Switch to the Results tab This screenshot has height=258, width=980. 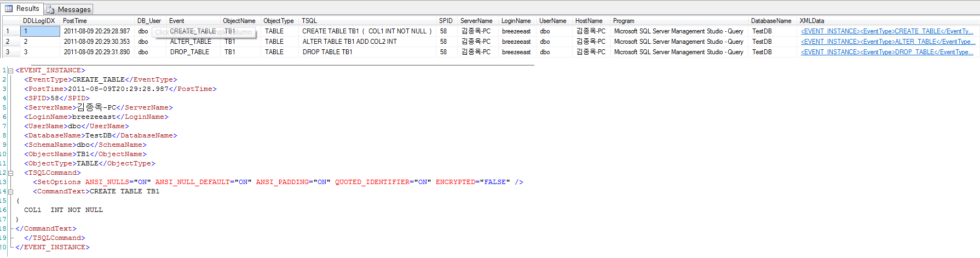pos(22,8)
